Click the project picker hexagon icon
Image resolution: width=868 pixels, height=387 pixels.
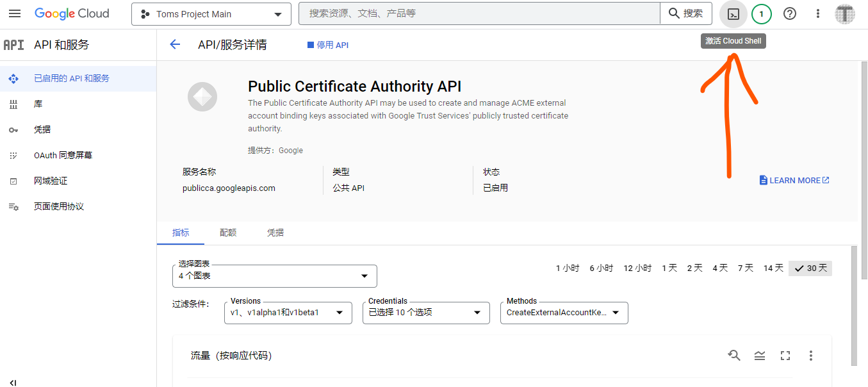145,14
